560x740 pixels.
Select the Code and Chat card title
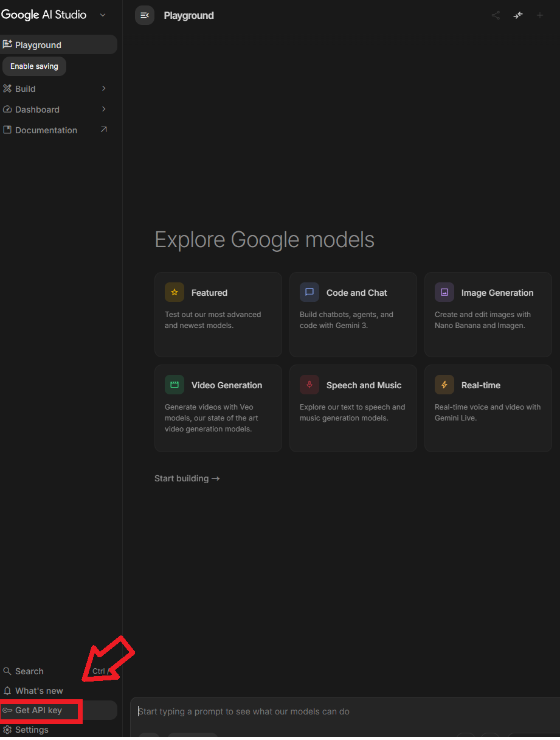pos(357,293)
